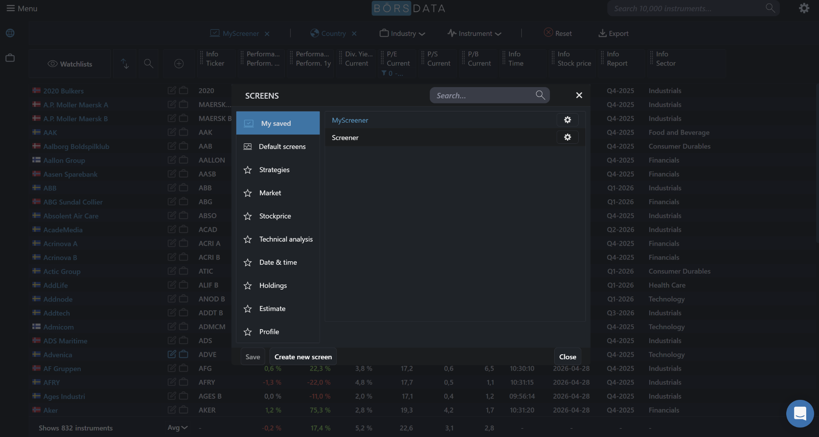Click the briefcase icon in left sidebar
The image size is (819, 437).
click(10, 57)
